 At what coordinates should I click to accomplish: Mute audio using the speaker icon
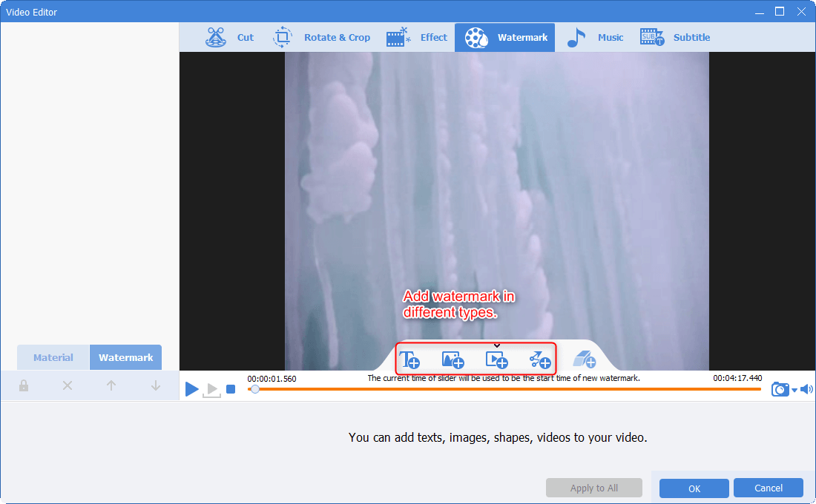coord(806,389)
